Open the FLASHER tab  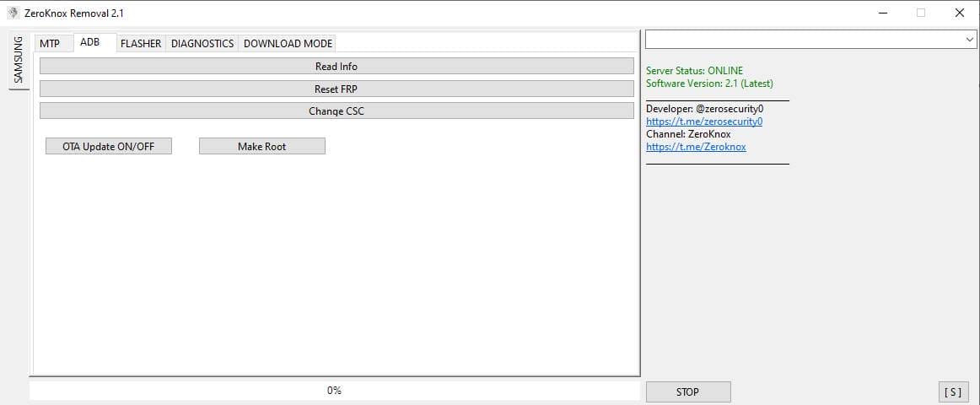(x=141, y=43)
